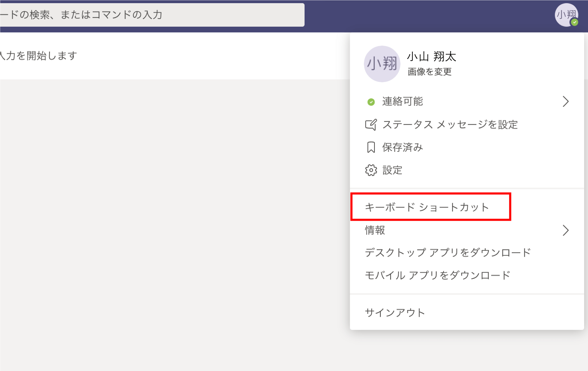Click the large 小翔 avatar in the menu
588x371 pixels.
coord(382,64)
